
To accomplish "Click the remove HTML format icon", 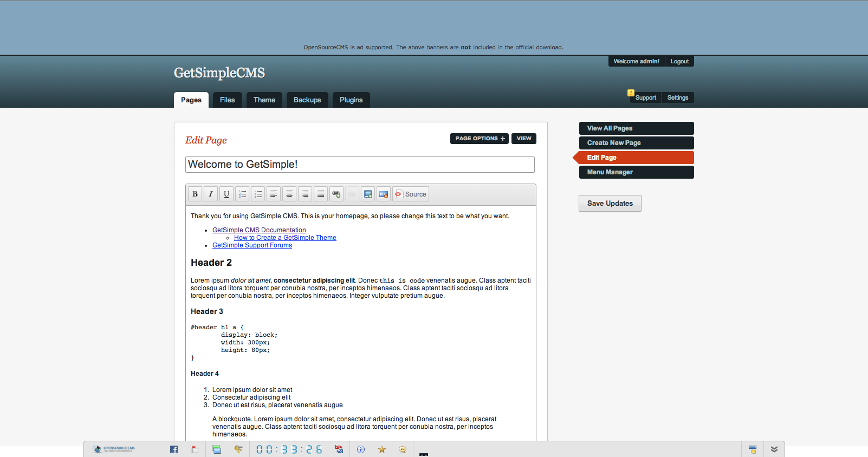I will coord(384,194).
